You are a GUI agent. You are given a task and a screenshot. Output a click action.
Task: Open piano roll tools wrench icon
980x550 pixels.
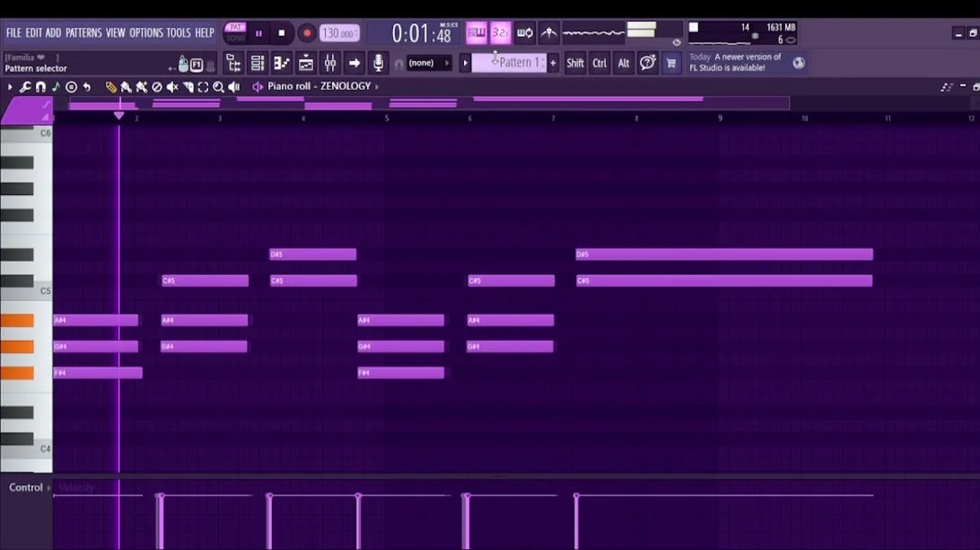(x=25, y=87)
